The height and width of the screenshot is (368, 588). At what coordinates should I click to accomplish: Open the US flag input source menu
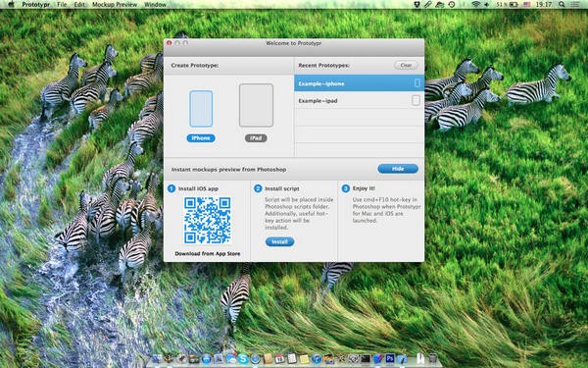point(527,5)
